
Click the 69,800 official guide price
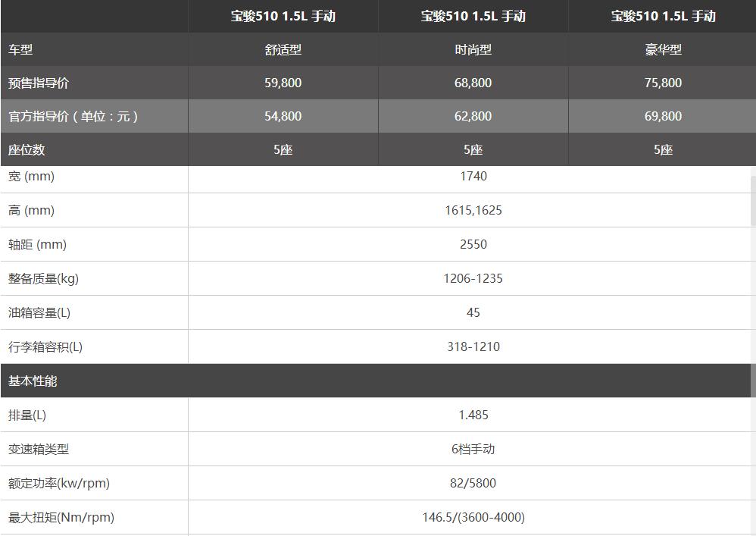663,116
